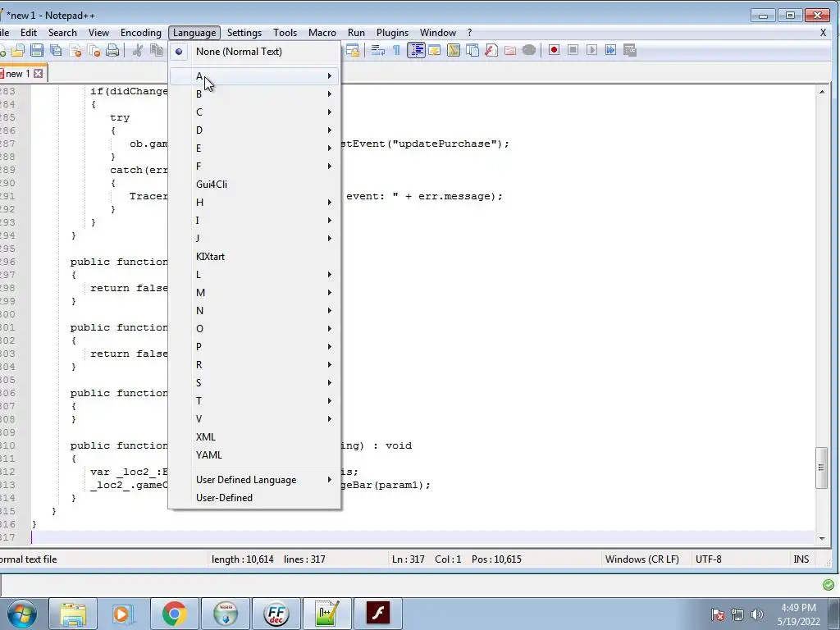
Task: Open the Define your language icon
Action: (x=435, y=50)
